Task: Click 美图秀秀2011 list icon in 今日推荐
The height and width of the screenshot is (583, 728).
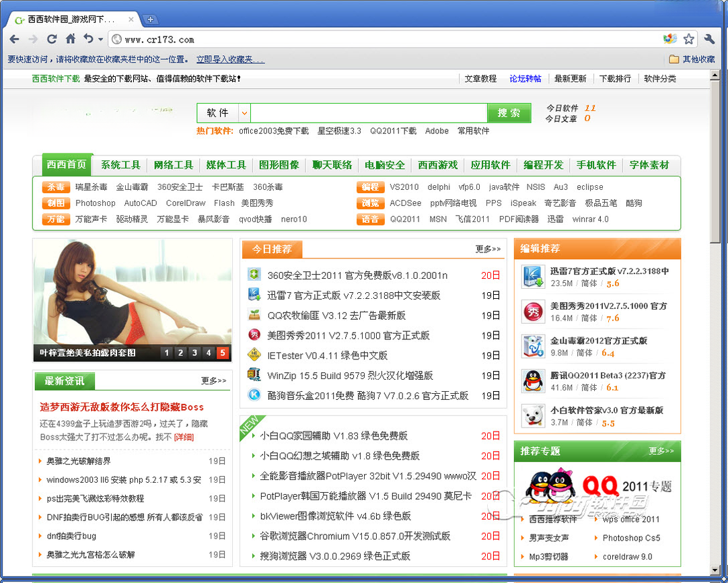Action: (254, 335)
